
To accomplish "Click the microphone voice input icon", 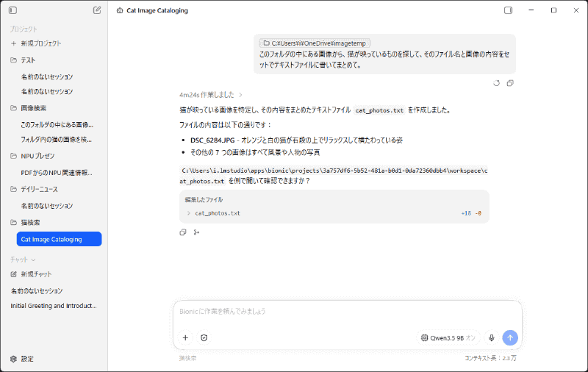I will (491, 338).
